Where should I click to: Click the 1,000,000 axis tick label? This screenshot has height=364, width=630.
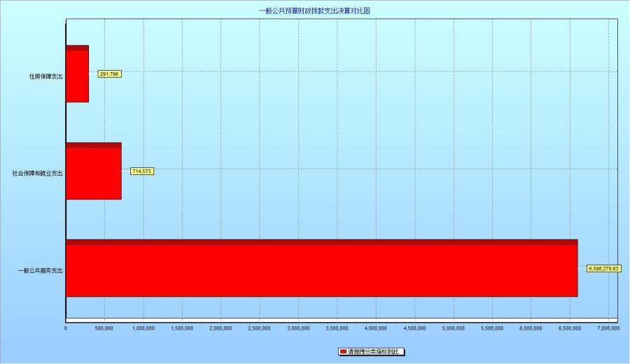point(143,328)
